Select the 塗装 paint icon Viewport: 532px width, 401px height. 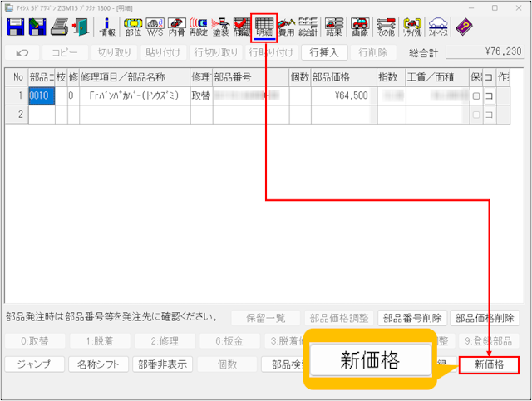[x=221, y=27]
